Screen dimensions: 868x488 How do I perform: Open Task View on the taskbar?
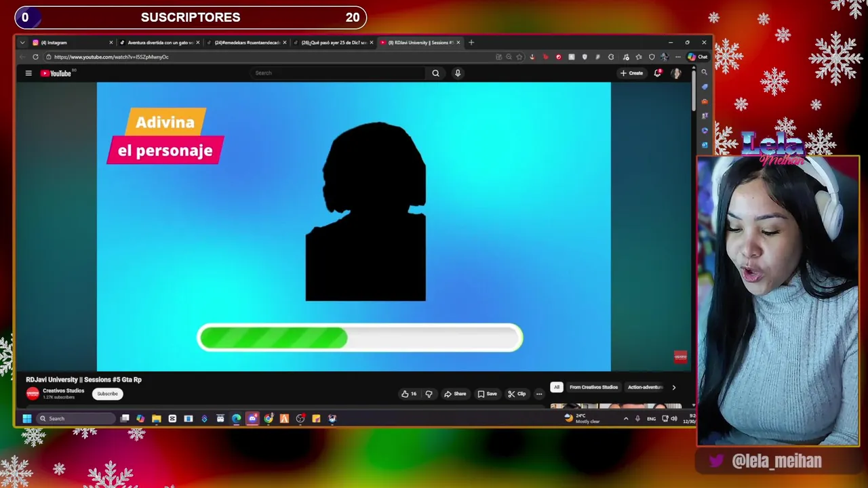coord(125,419)
